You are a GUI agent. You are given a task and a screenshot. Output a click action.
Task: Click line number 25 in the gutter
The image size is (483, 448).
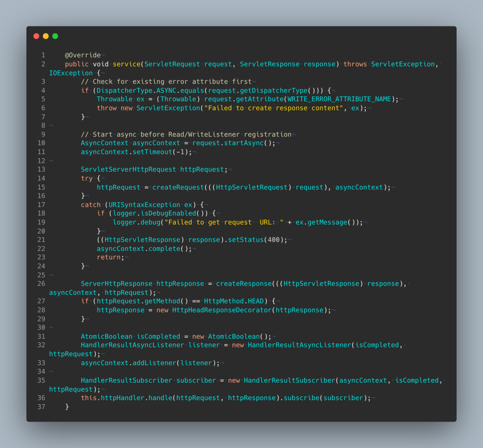41,275
